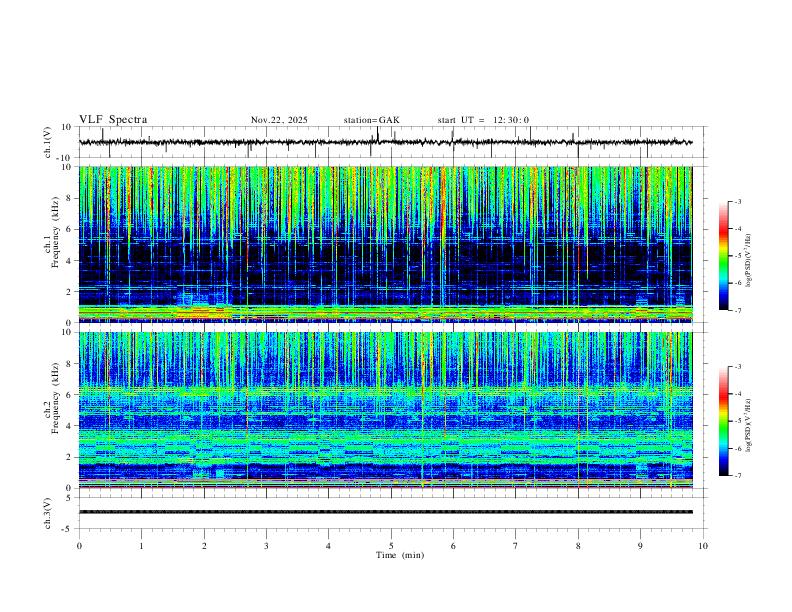Click the '-7' label on ch.1 colorbar
792x612 pixels.
(737, 310)
